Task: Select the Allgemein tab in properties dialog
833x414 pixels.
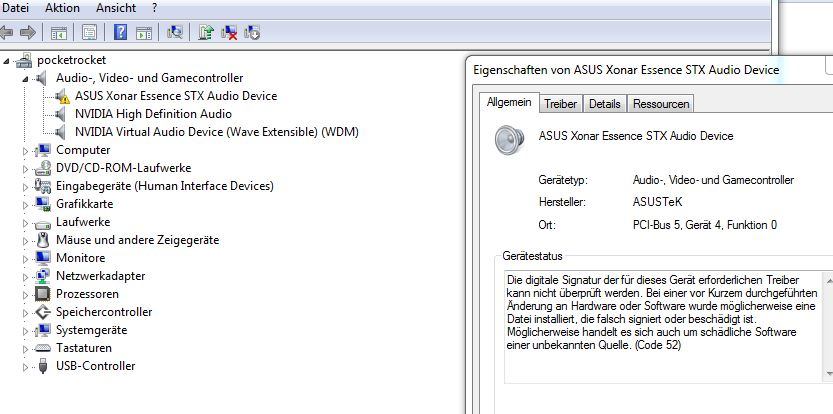Action: pyautogui.click(x=509, y=103)
